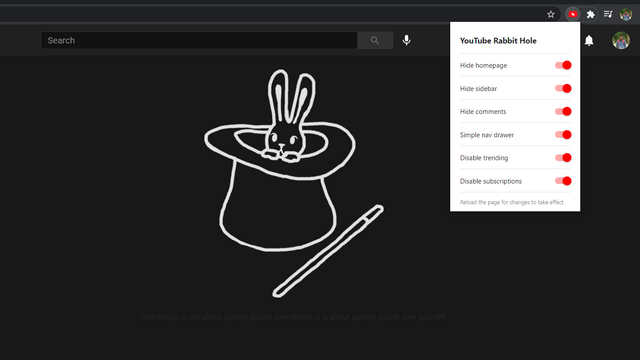Open the Extensions puzzle piece menu
The width and height of the screenshot is (640, 360).
590,15
